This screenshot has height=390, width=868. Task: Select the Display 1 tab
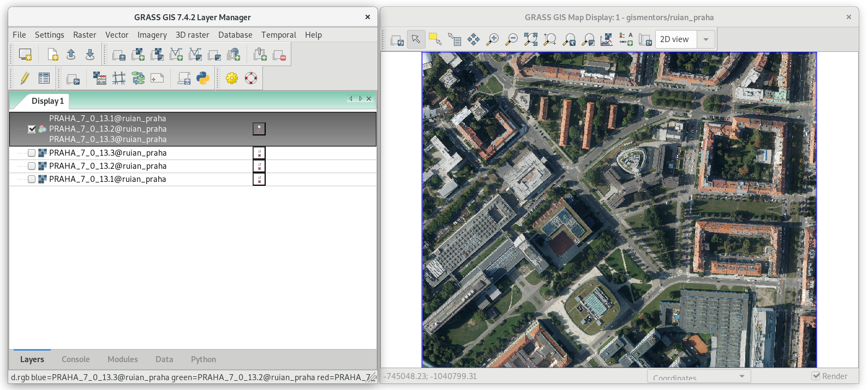(47, 101)
